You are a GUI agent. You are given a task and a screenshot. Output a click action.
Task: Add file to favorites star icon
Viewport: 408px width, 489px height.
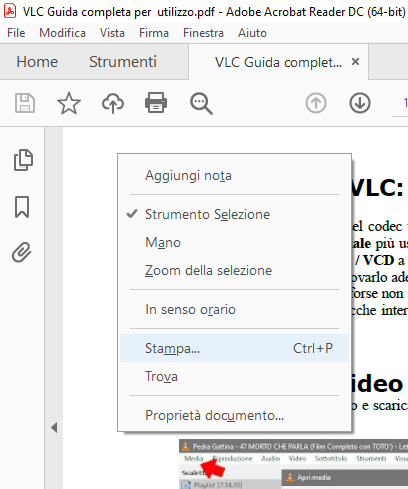pos(69,103)
